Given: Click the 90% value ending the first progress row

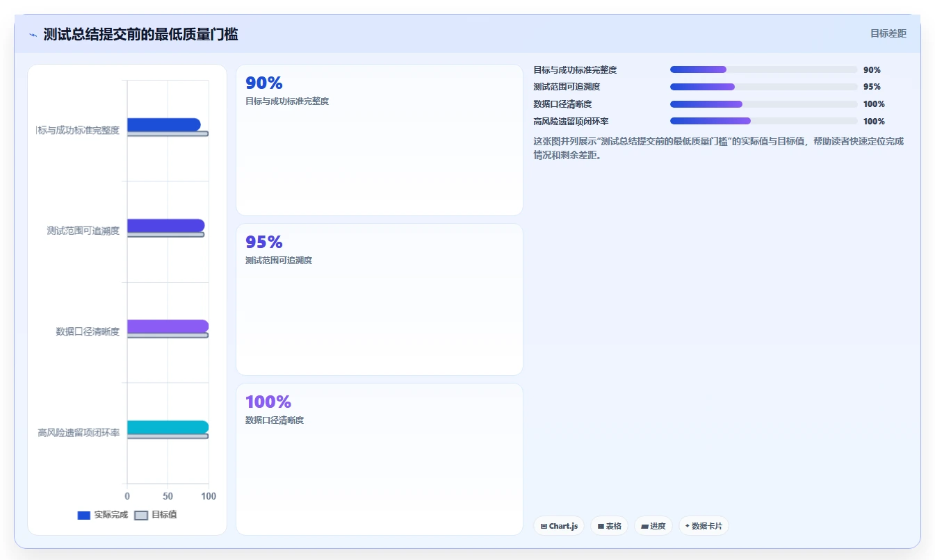Looking at the screenshot, I should (x=872, y=69).
